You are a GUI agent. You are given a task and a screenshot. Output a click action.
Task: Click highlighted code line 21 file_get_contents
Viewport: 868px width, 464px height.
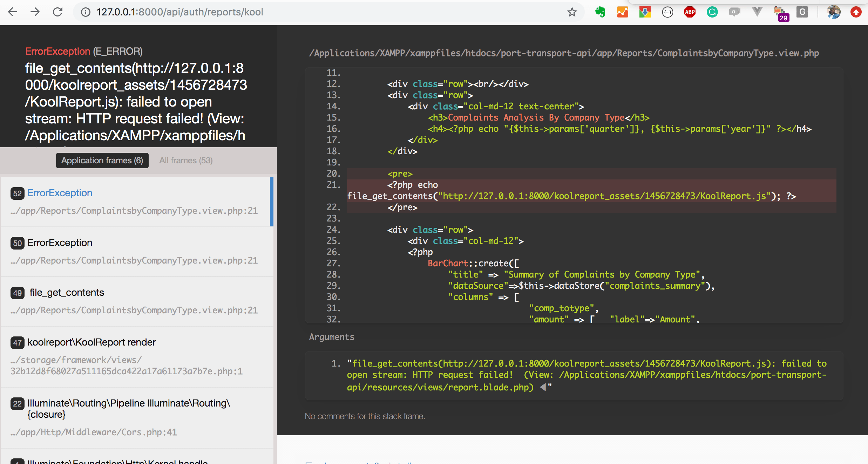(x=592, y=190)
